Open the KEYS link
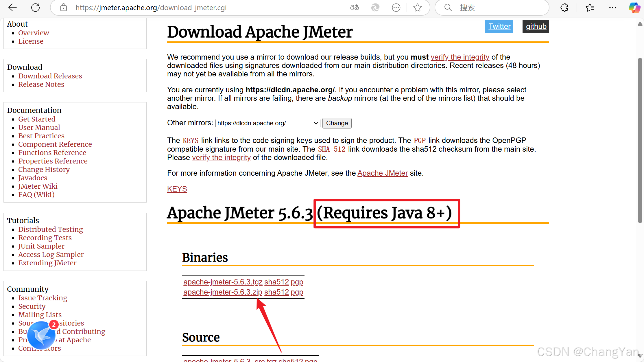This screenshot has width=644, height=362. pos(177,189)
